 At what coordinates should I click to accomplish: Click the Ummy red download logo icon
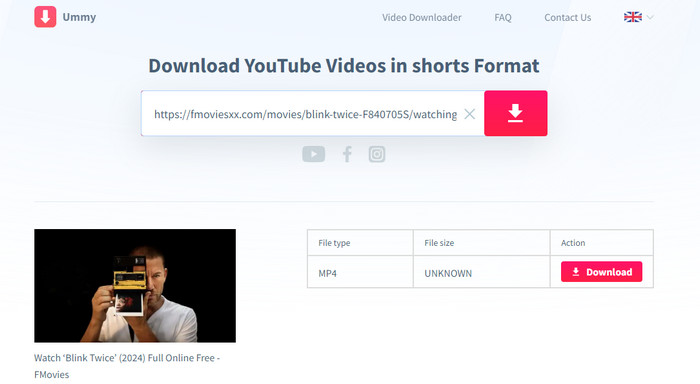click(x=45, y=17)
